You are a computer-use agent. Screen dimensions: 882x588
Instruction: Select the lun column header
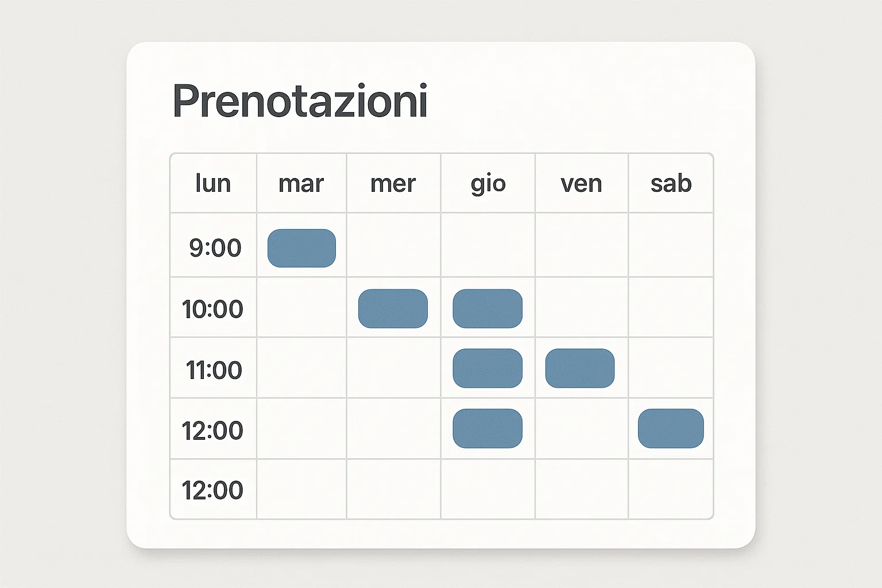(x=213, y=184)
